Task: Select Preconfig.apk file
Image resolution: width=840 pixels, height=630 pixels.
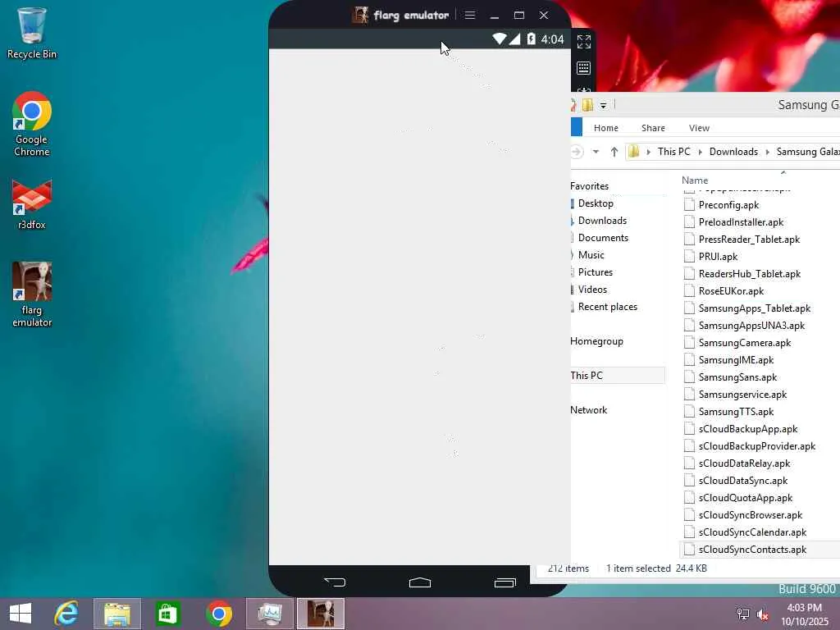Action: [x=728, y=205]
